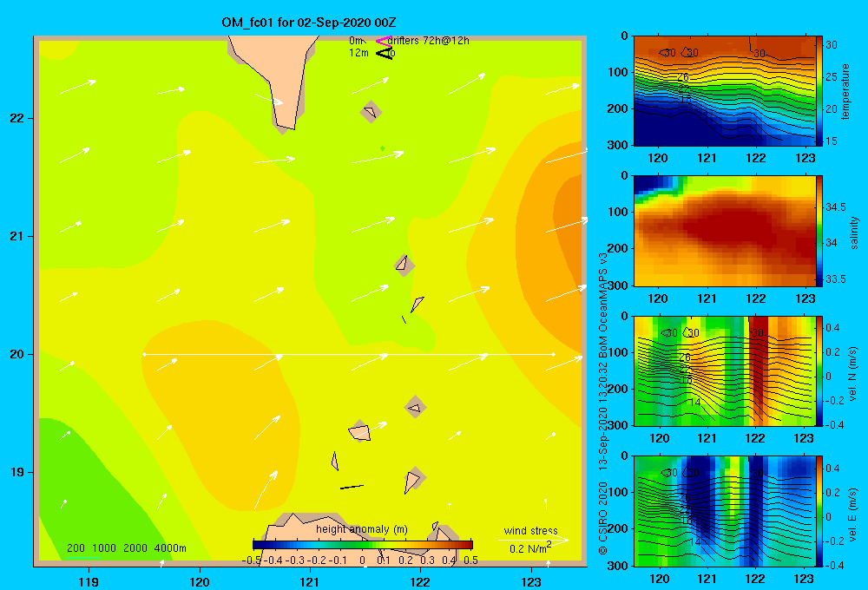
Task: Click the small green drifter marker near Taiwan
Action: (x=383, y=147)
